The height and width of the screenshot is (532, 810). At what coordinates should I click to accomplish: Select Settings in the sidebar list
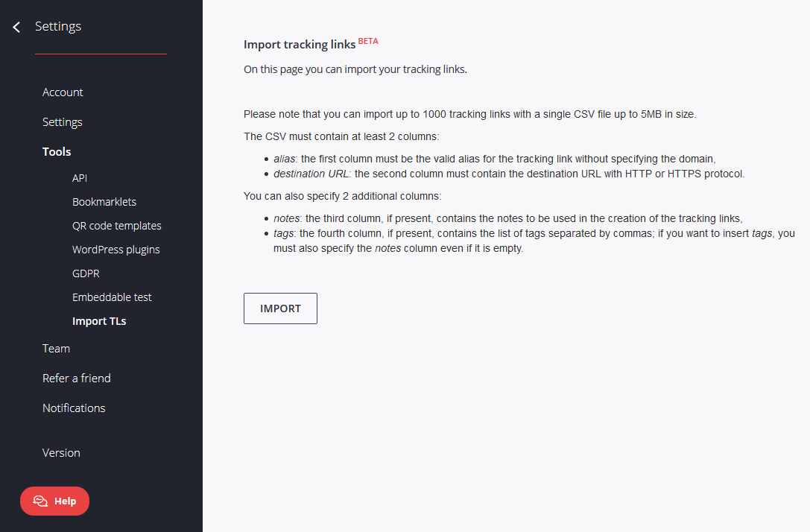pos(62,122)
